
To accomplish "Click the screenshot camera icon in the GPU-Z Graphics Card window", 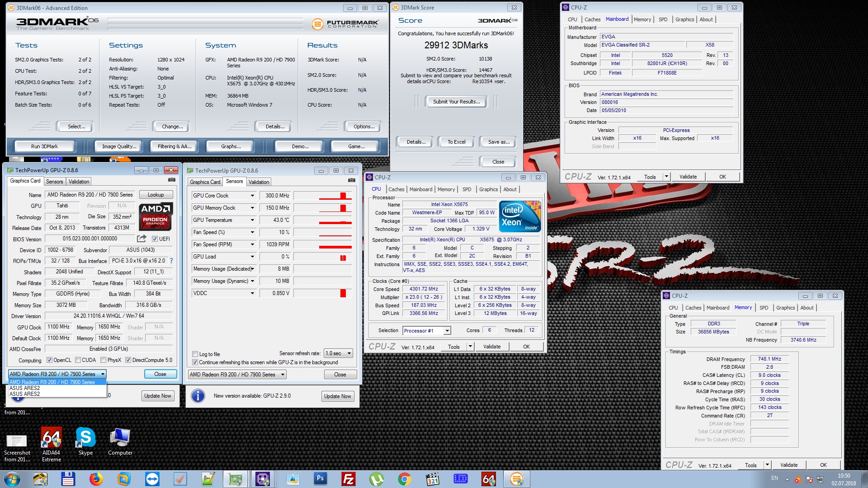I will coord(171,180).
